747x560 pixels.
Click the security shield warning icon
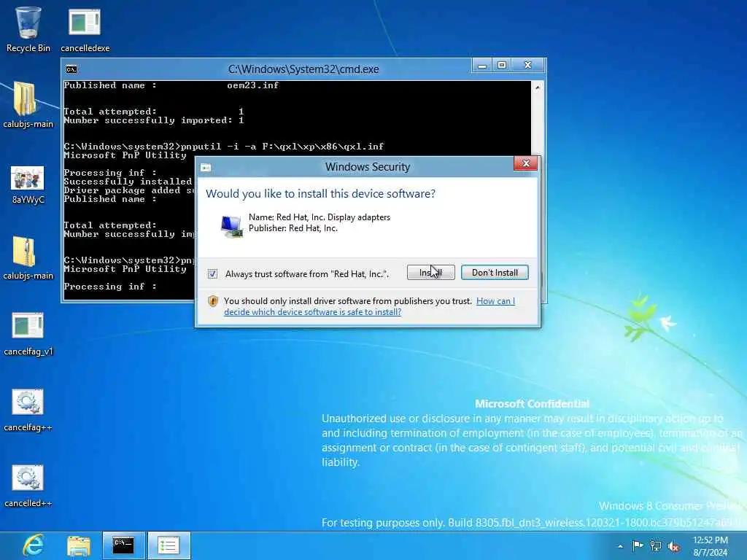213,301
